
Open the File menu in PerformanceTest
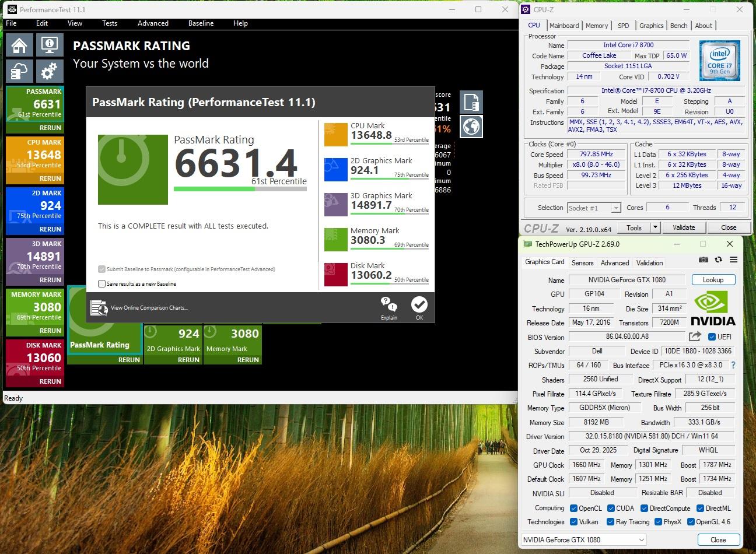point(11,23)
